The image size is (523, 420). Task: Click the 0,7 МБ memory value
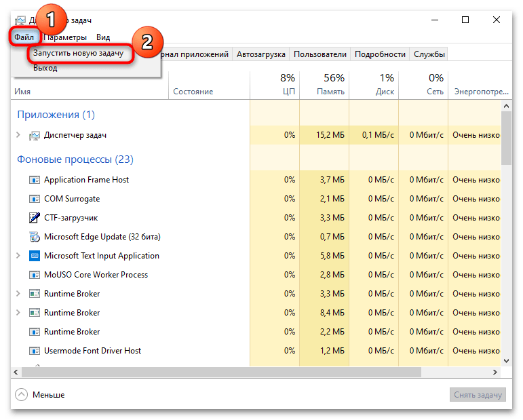[x=332, y=237]
